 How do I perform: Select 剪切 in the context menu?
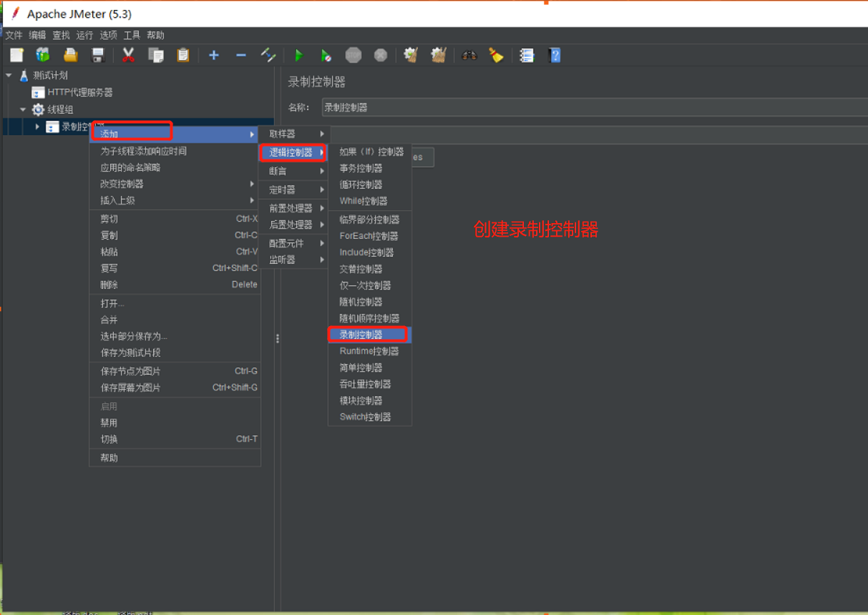point(174,219)
